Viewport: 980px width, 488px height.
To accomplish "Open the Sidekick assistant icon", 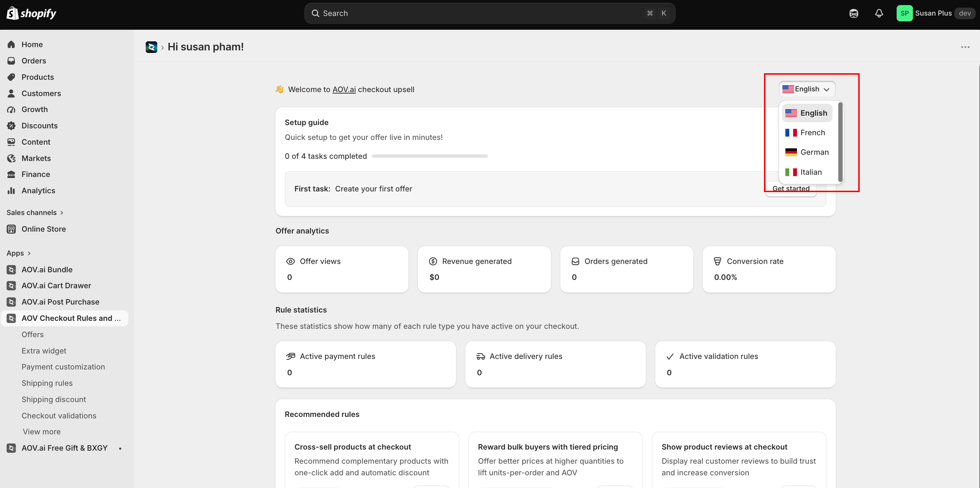I will click(854, 13).
